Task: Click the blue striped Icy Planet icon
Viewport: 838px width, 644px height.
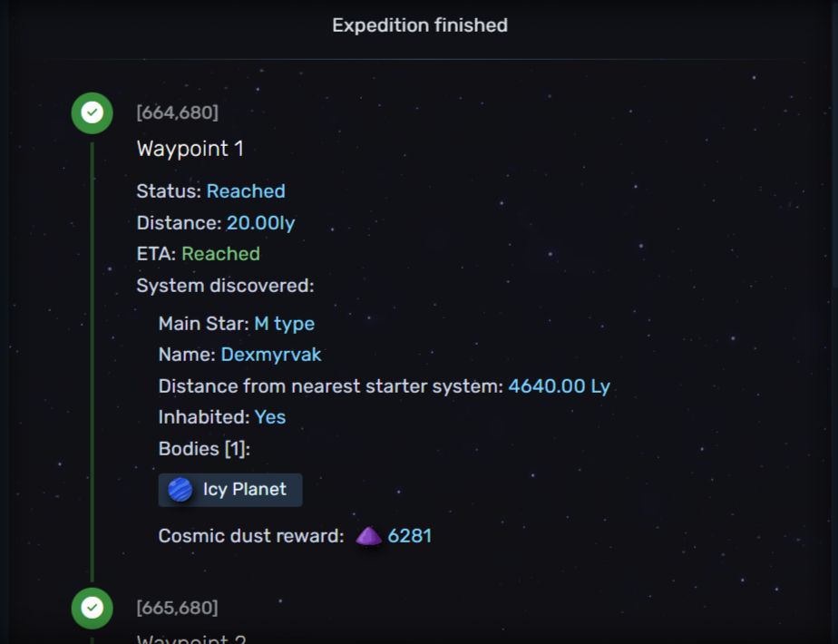Action: coord(180,490)
